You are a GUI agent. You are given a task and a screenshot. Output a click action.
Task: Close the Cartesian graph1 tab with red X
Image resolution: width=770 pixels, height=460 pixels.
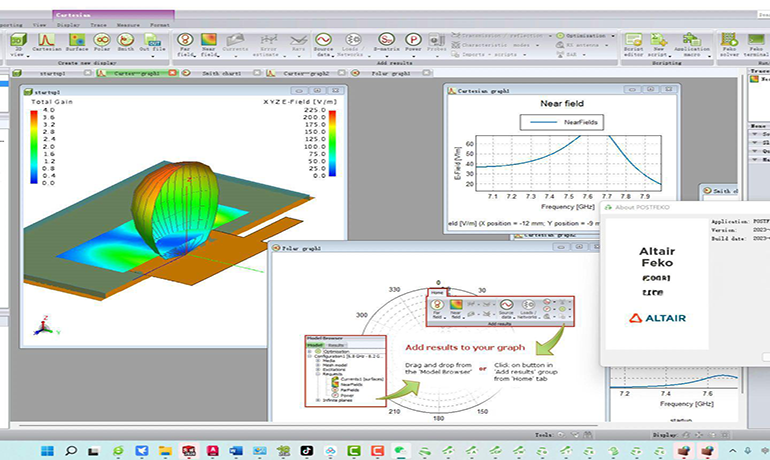pos(172,73)
